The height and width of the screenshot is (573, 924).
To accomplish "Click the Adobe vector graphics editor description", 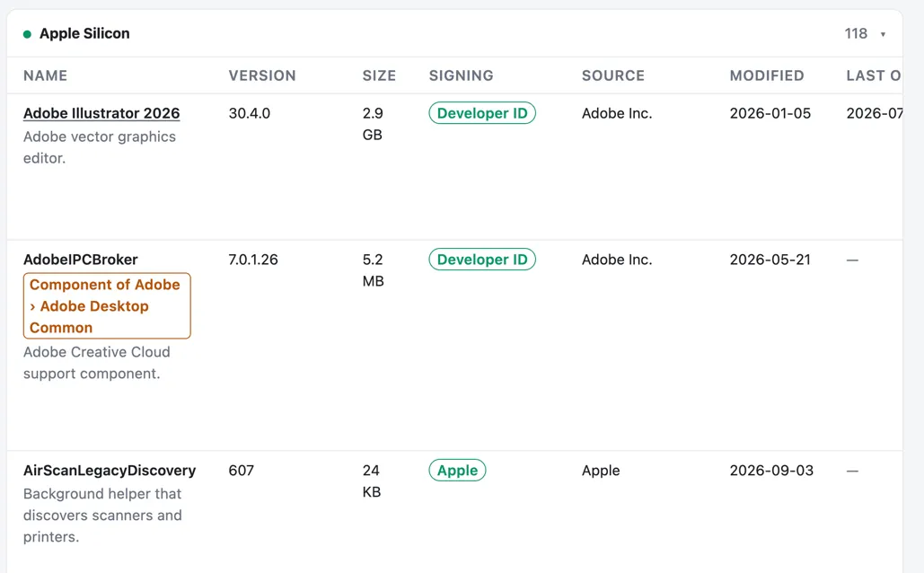I will [100, 147].
